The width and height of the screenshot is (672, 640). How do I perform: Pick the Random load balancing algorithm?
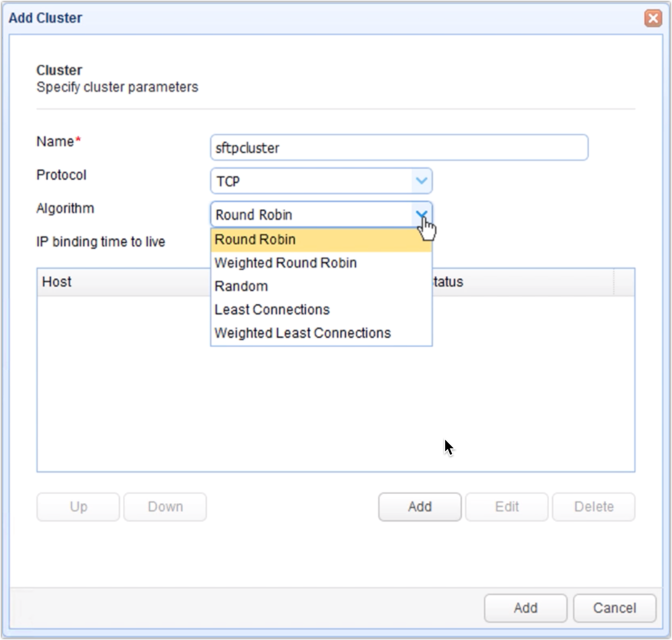pyautogui.click(x=241, y=286)
